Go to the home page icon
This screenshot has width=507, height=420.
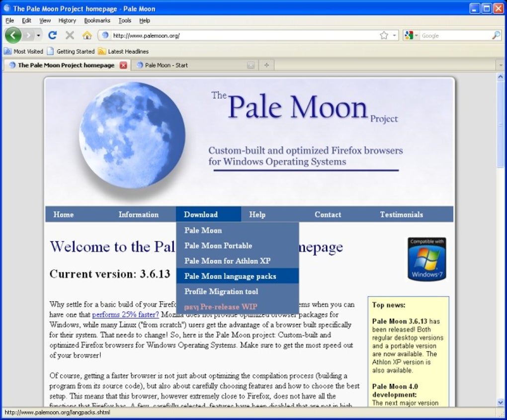coord(87,35)
